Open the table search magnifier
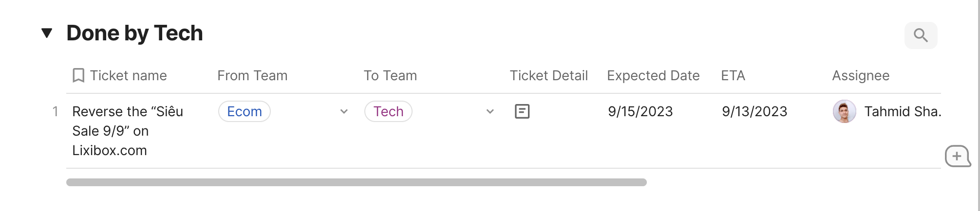This screenshot has height=211, width=980. (x=921, y=35)
